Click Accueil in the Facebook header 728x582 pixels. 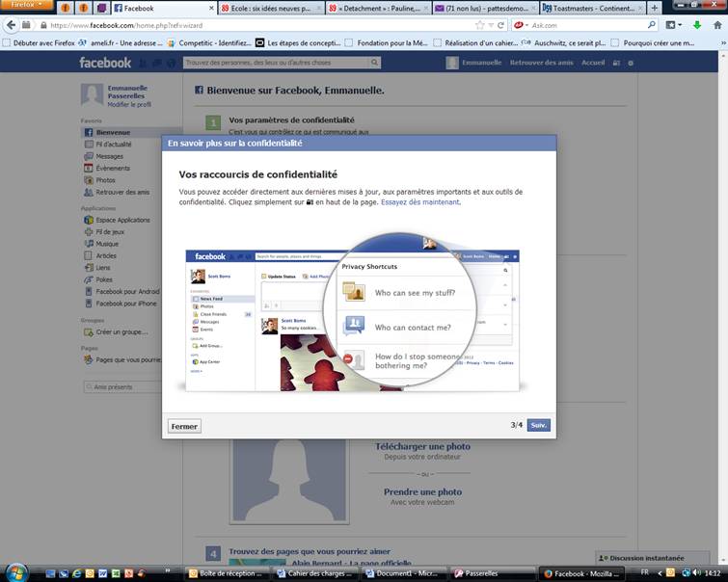pyautogui.click(x=593, y=63)
